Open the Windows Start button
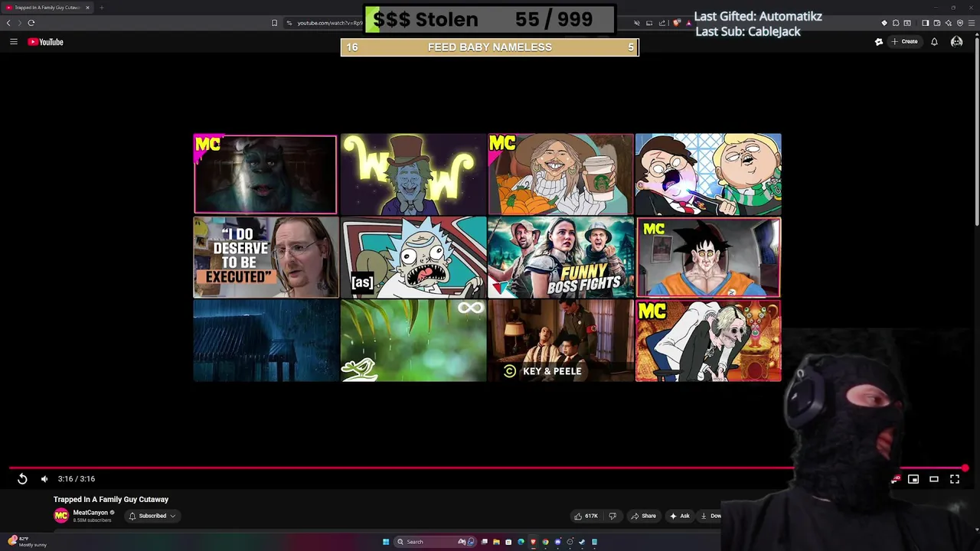 [386, 542]
